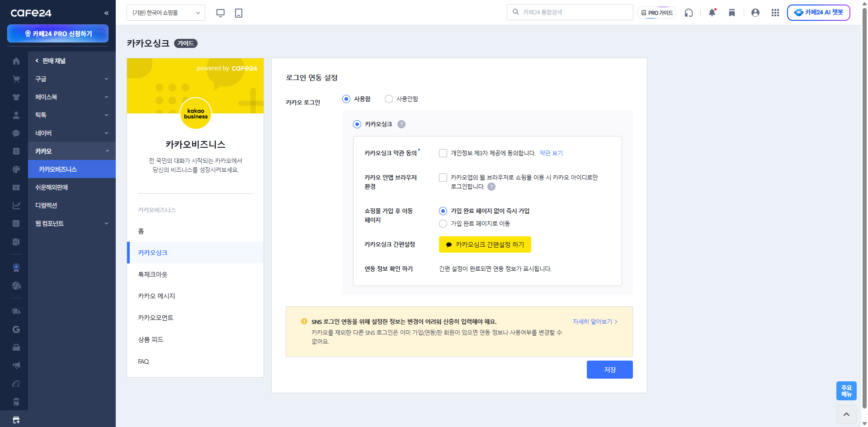Image resolution: width=868 pixels, height=427 pixels.
Task: Open the notification bell icon
Action: point(712,13)
